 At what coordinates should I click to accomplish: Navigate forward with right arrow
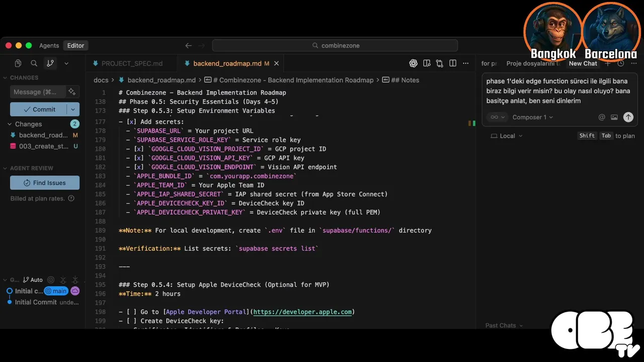(201, 45)
